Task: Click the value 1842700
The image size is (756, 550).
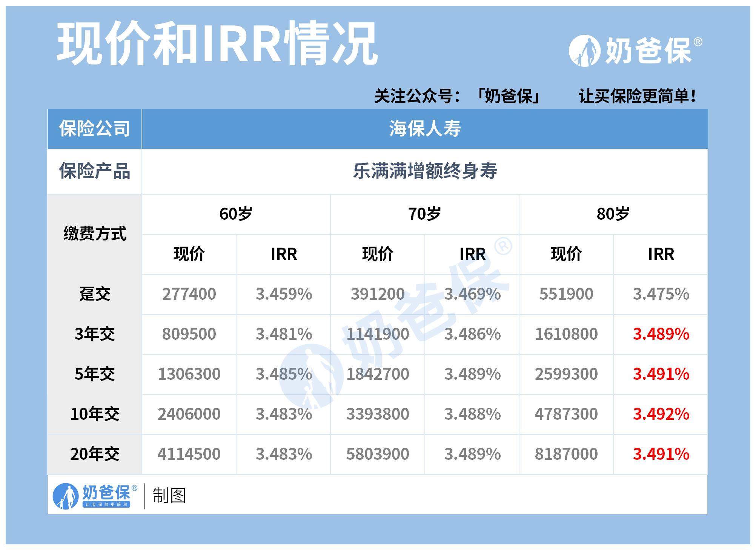Action: (378, 374)
